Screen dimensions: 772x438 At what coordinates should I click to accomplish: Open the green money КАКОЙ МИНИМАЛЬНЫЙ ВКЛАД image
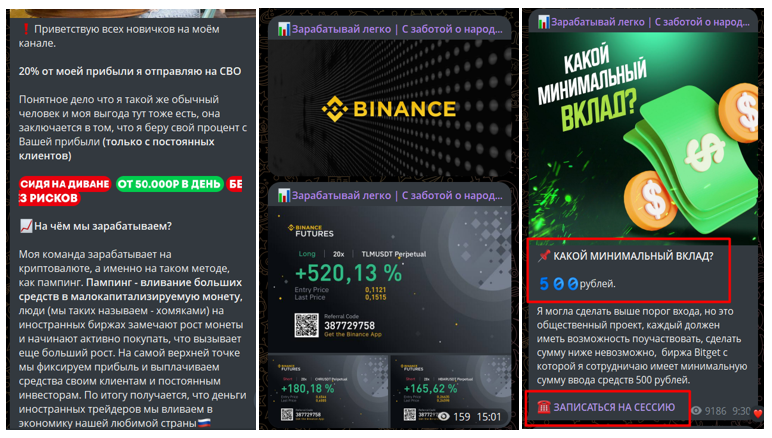[643, 138]
